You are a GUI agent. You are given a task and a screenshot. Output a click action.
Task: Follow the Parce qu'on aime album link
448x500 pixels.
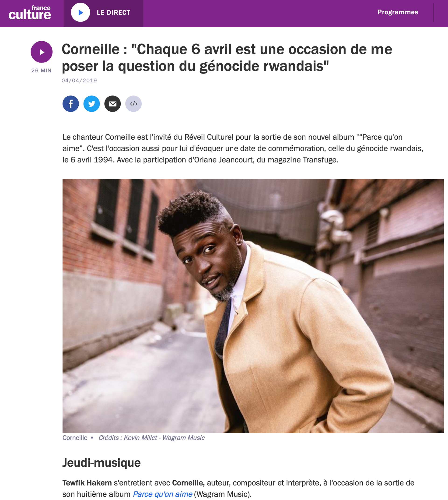point(162,494)
